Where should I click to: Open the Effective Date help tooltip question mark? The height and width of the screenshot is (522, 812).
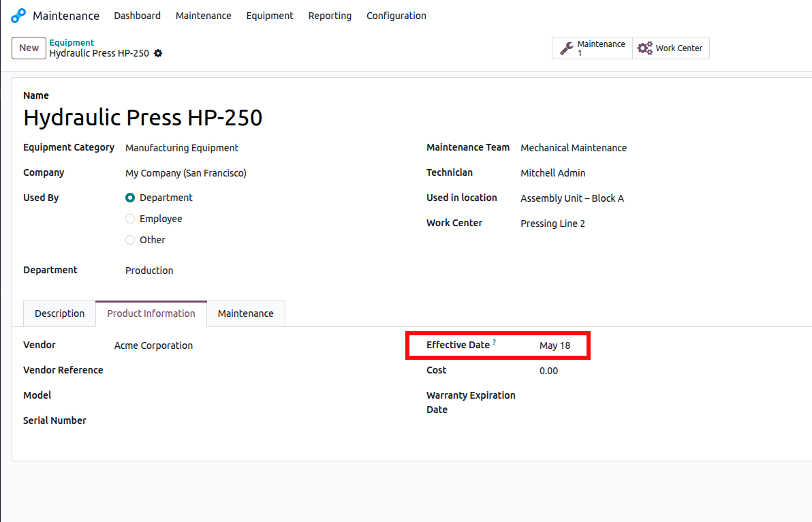pos(495,342)
